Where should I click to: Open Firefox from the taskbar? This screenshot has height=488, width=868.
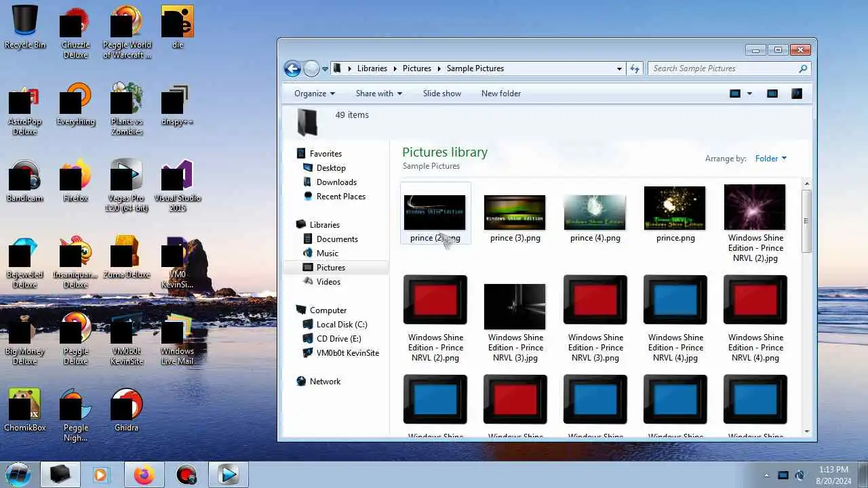coord(144,474)
